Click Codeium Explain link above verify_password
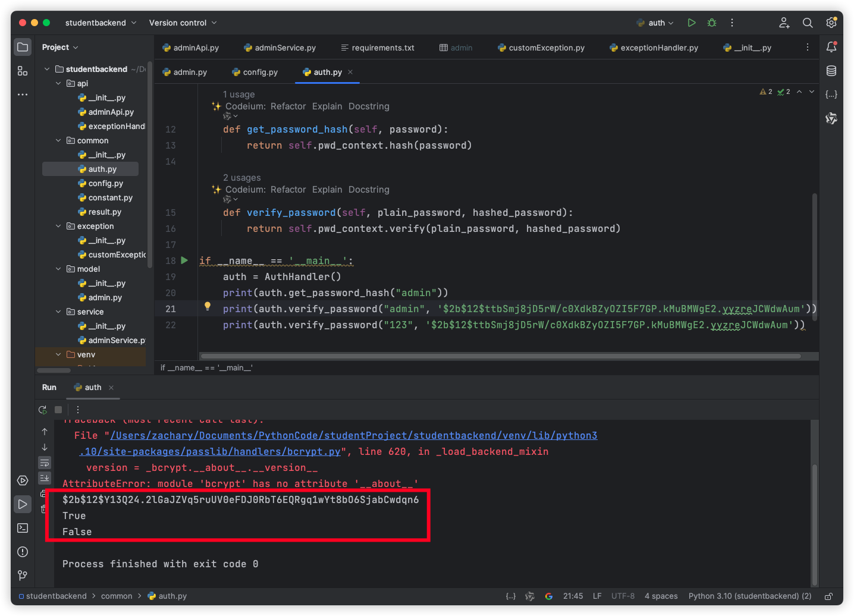854x616 pixels. tap(327, 190)
